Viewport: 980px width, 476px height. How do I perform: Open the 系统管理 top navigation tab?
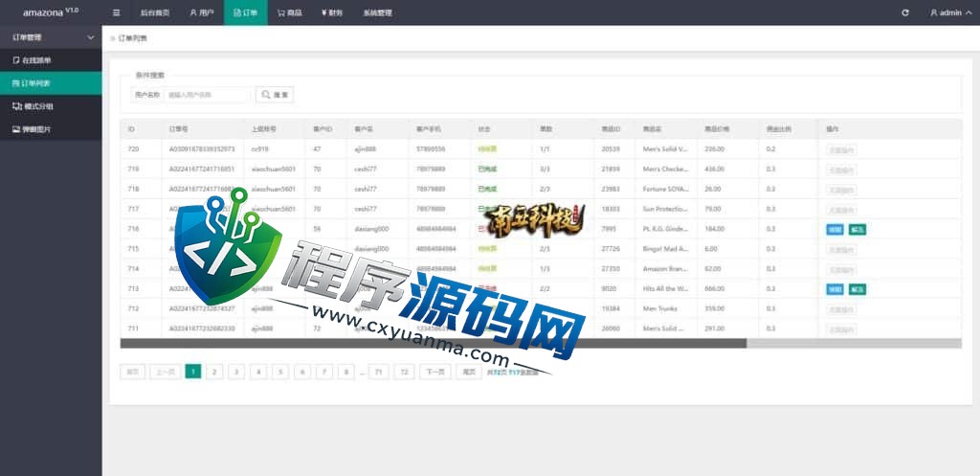tap(377, 12)
